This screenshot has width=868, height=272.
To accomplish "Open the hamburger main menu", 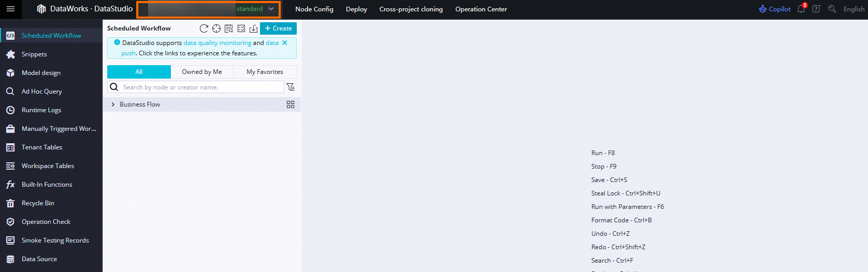I will coord(10,9).
